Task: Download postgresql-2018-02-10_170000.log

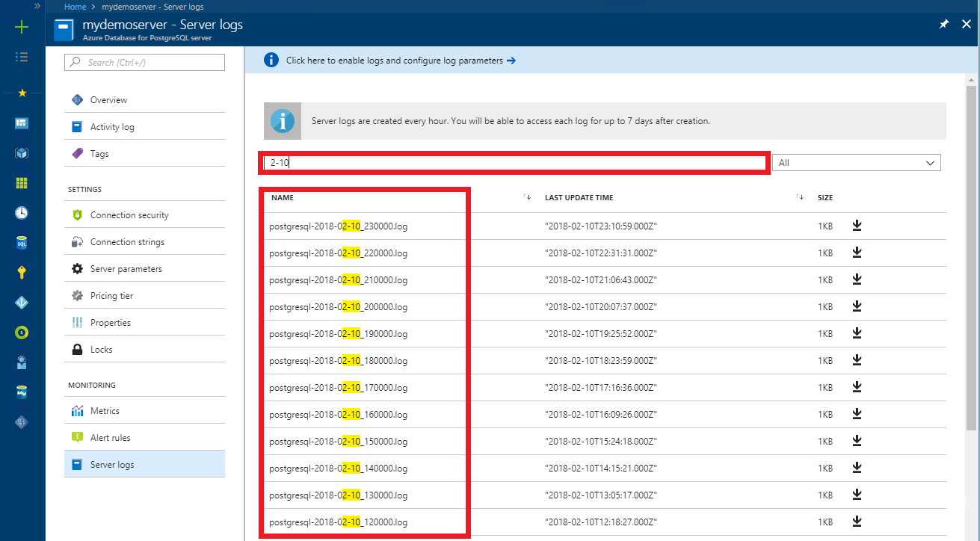Action: [857, 388]
